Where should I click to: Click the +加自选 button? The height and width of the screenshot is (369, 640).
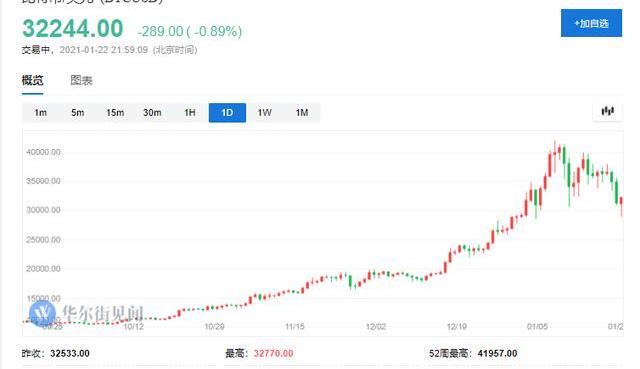pos(591,23)
